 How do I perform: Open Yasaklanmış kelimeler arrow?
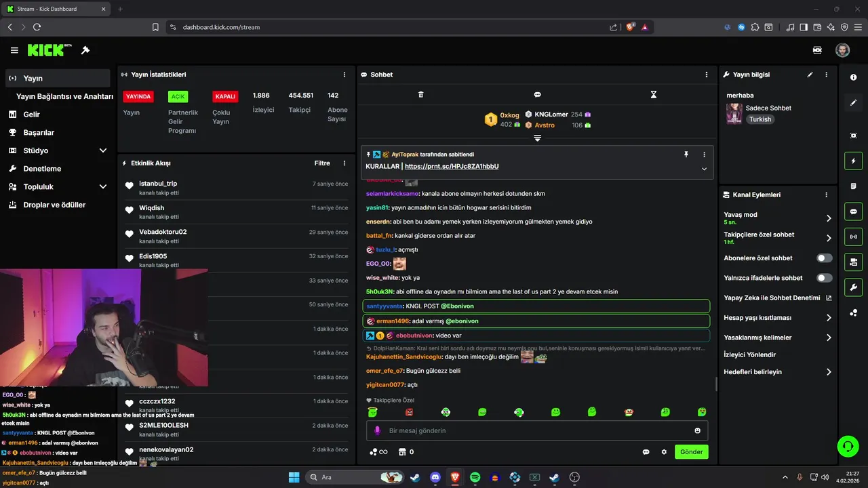pos(829,338)
